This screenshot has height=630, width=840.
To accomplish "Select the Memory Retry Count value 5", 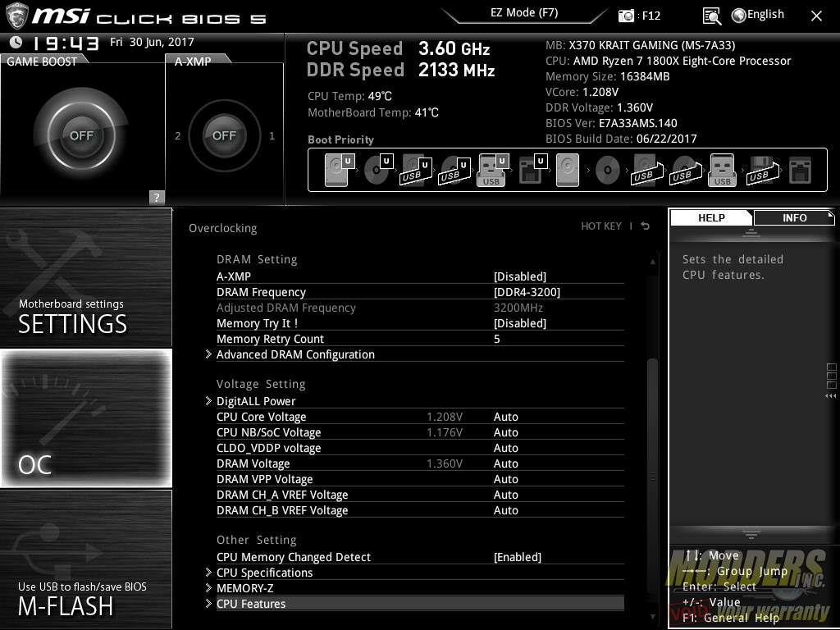I will pyautogui.click(x=496, y=339).
